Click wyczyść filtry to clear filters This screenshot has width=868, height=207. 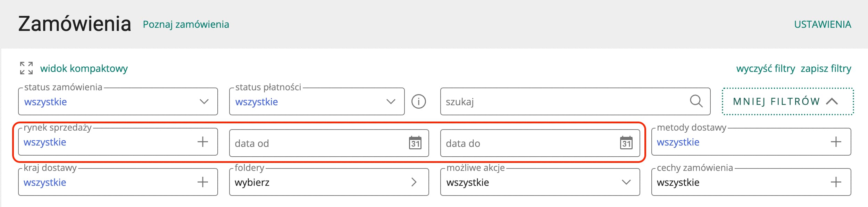(765, 68)
